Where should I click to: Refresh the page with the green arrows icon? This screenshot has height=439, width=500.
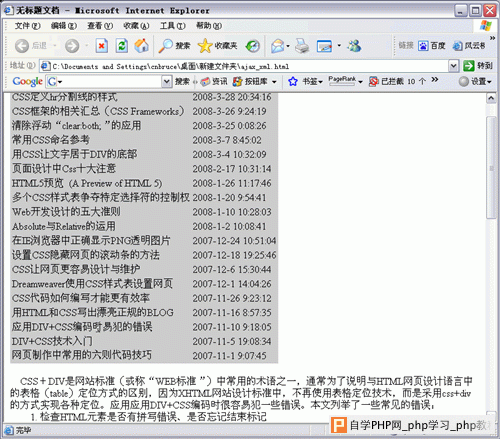pos(122,46)
